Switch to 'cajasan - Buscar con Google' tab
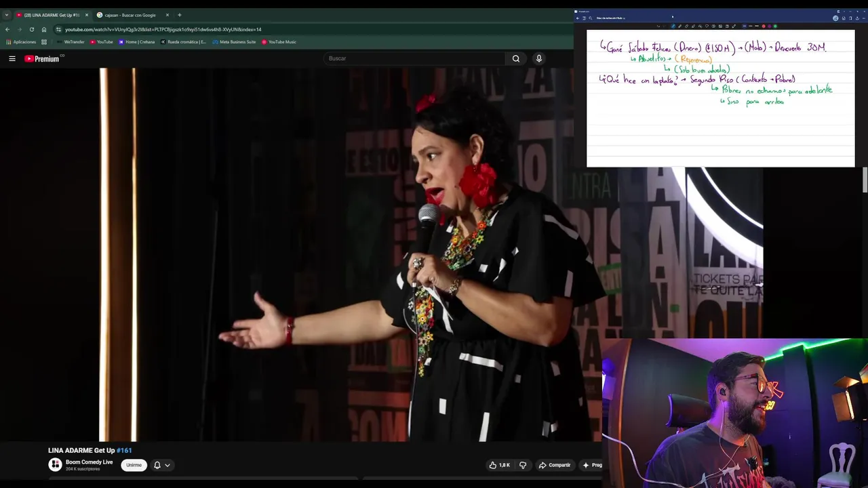 130,15
